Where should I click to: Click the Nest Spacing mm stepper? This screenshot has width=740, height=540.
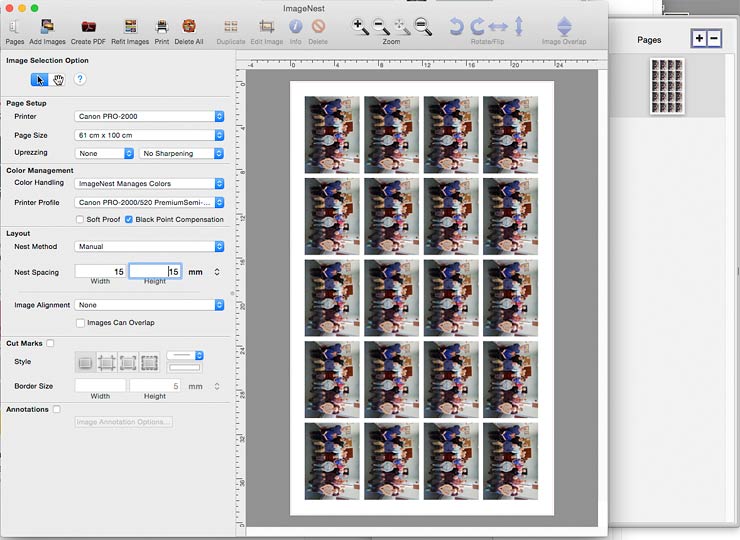pyautogui.click(x=217, y=272)
